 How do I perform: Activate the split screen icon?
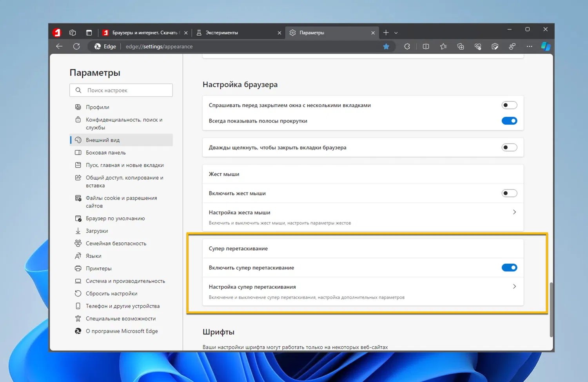[x=426, y=47]
